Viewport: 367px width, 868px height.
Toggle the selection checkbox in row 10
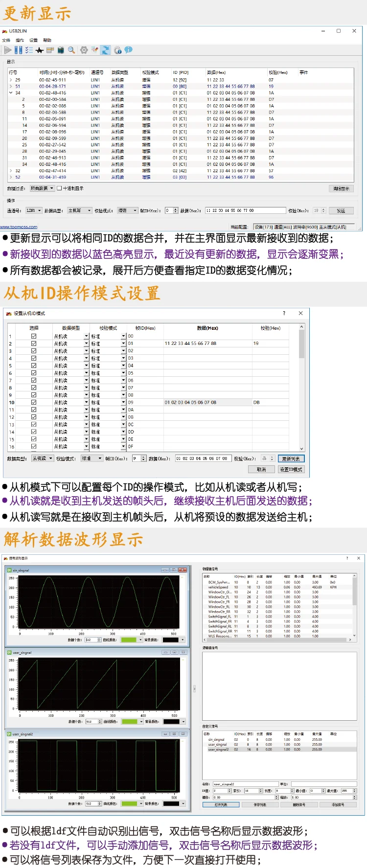(x=34, y=402)
